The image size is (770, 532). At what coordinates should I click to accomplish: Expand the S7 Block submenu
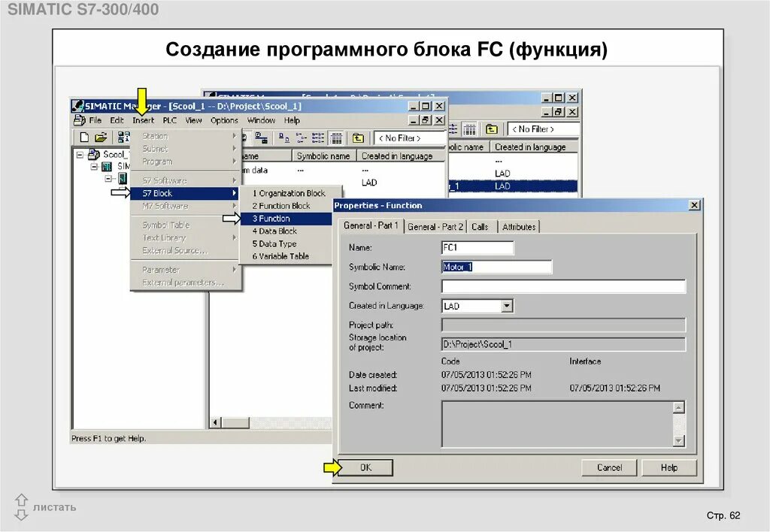point(186,193)
